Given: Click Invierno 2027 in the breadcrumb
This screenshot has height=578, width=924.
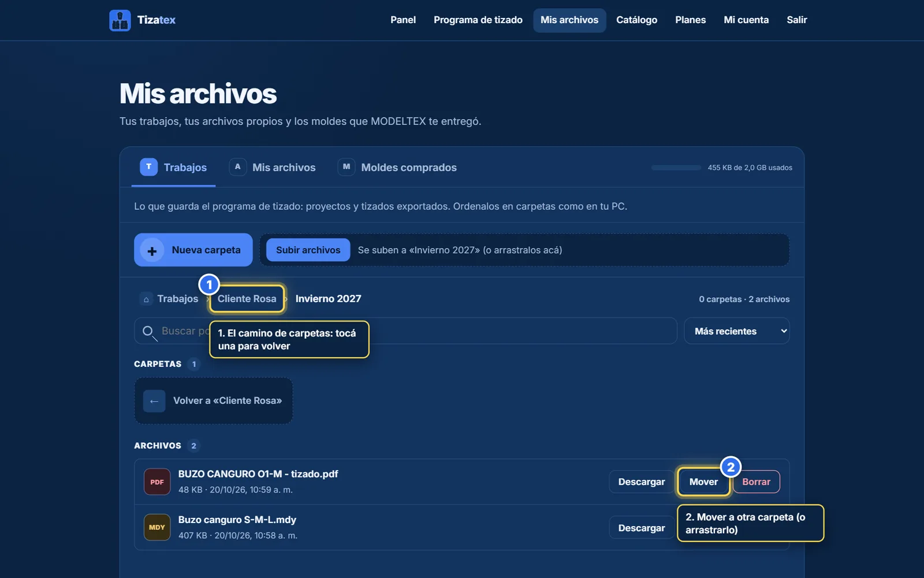Looking at the screenshot, I should click(x=328, y=299).
